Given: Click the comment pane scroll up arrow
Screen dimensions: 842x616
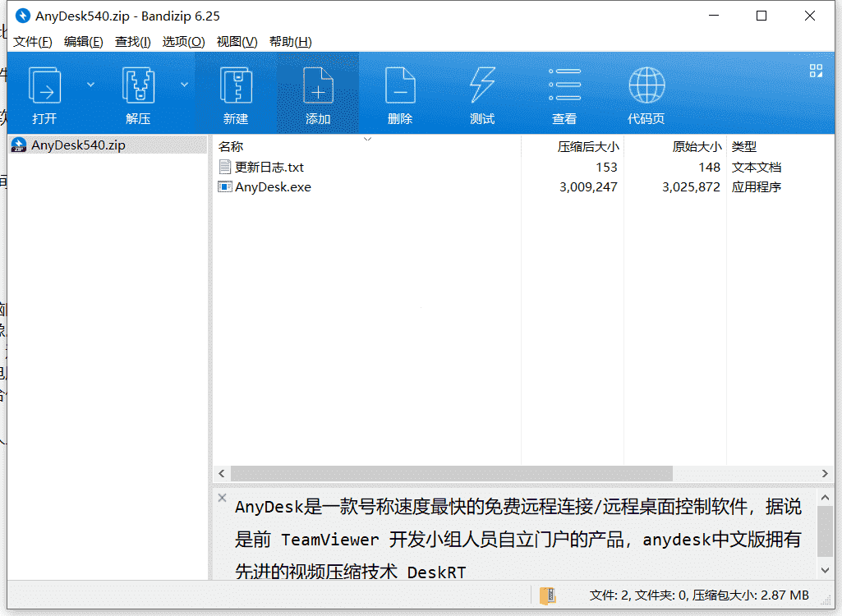Looking at the screenshot, I should click(x=825, y=498).
